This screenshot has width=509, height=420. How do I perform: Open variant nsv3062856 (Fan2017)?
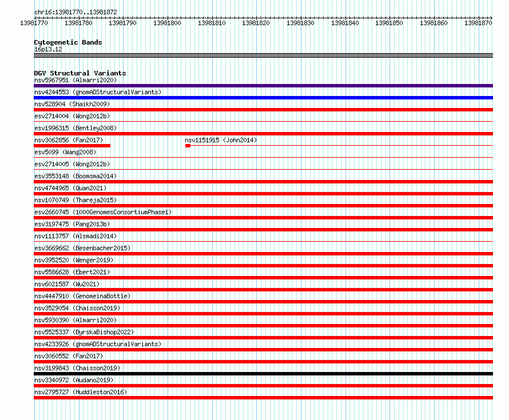tap(69, 140)
